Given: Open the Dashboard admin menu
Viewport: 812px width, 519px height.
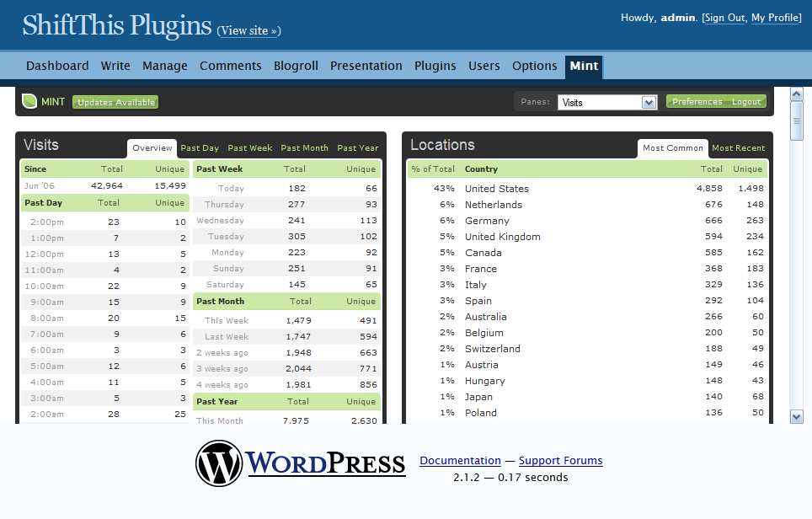Looking at the screenshot, I should 57,66.
